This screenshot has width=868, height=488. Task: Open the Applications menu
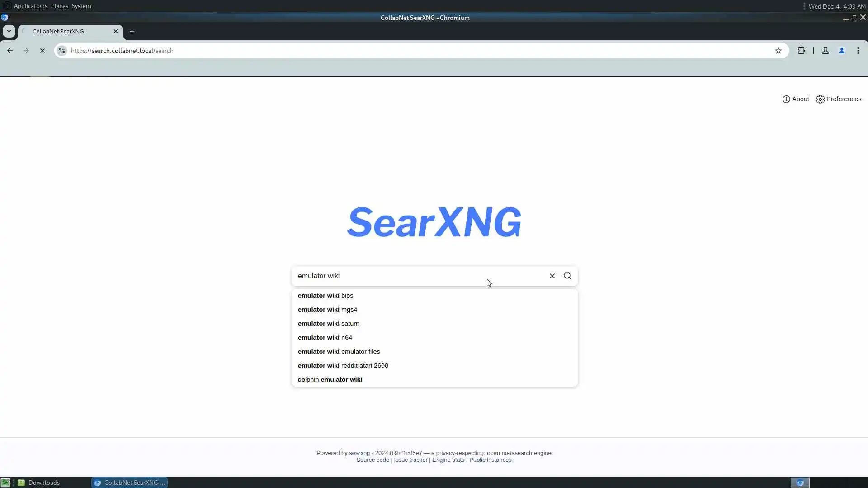click(30, 6)
